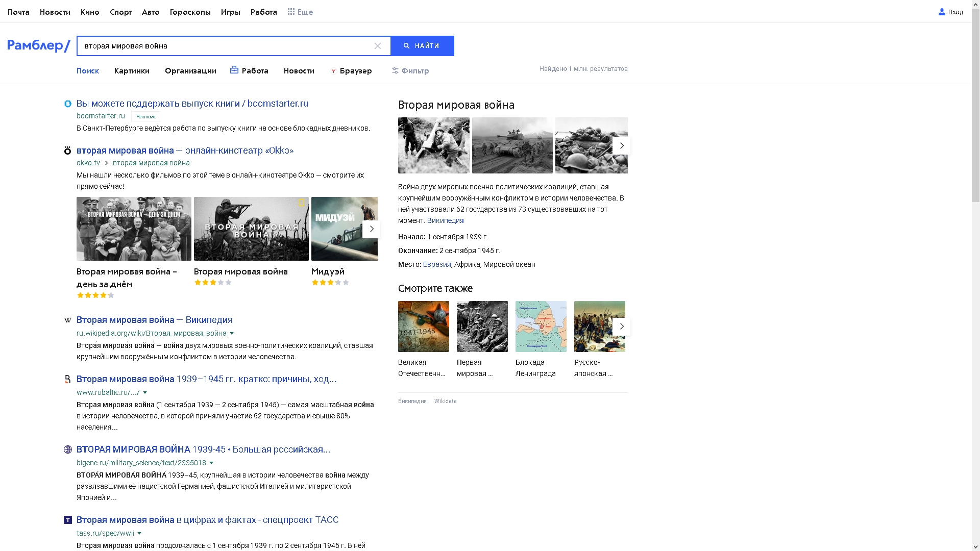
Task: Clear the search field with the X icon
Action: [x=378, y=46]
